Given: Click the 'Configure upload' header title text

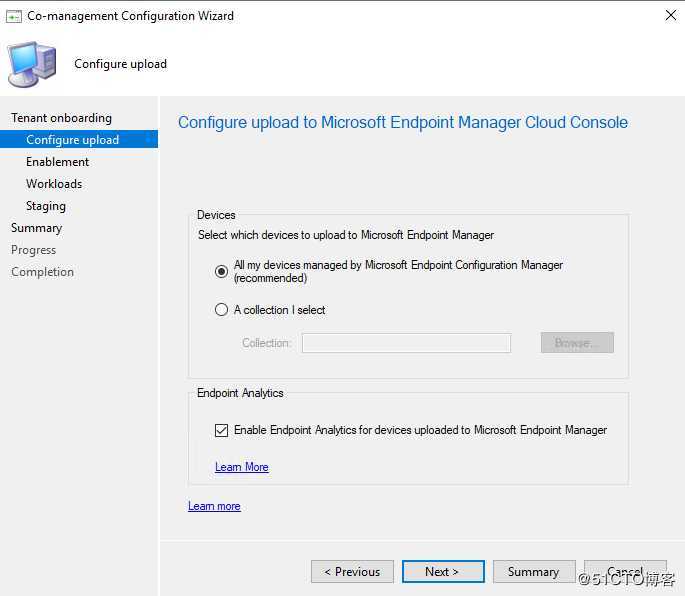Looking at the screenshot, I should pos(121,64).
